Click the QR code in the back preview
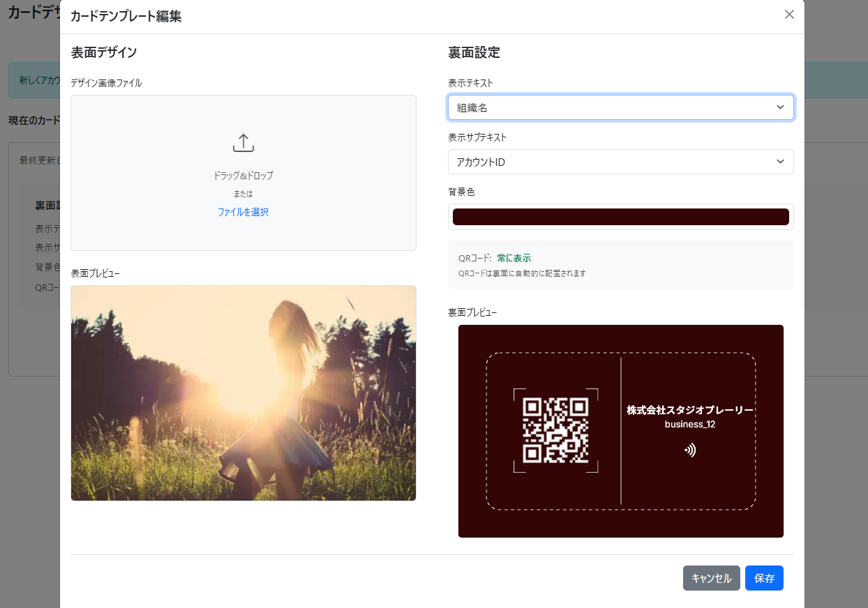This screenshot has width=868, height=608. [x=555, y=430]
